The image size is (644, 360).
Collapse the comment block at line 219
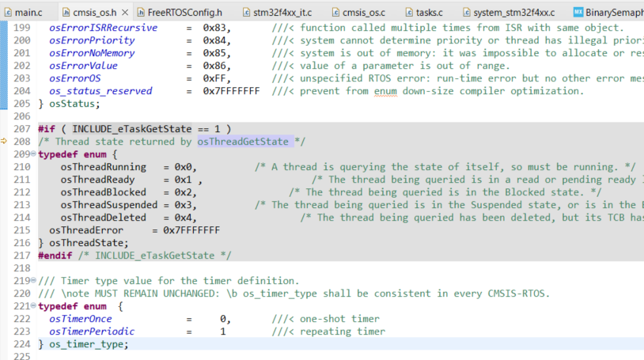tap(34, 281)
